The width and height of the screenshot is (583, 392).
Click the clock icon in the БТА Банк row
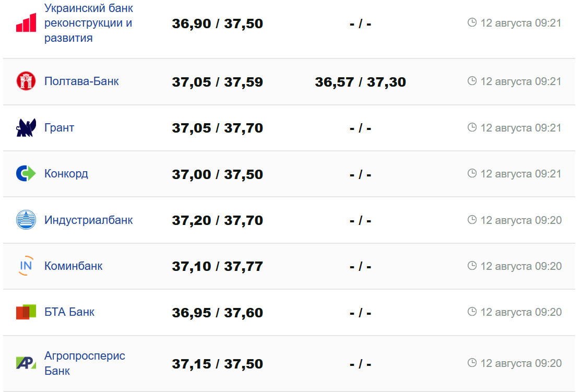click(472, 312)
